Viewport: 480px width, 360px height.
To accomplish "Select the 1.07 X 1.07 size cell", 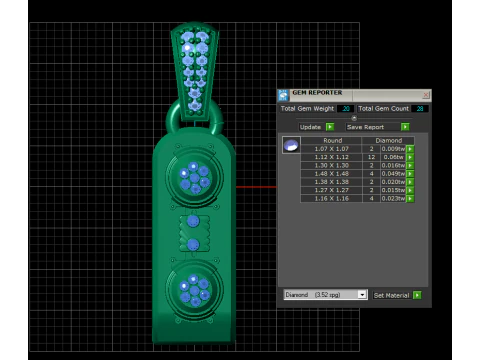I will click(332, 149).
